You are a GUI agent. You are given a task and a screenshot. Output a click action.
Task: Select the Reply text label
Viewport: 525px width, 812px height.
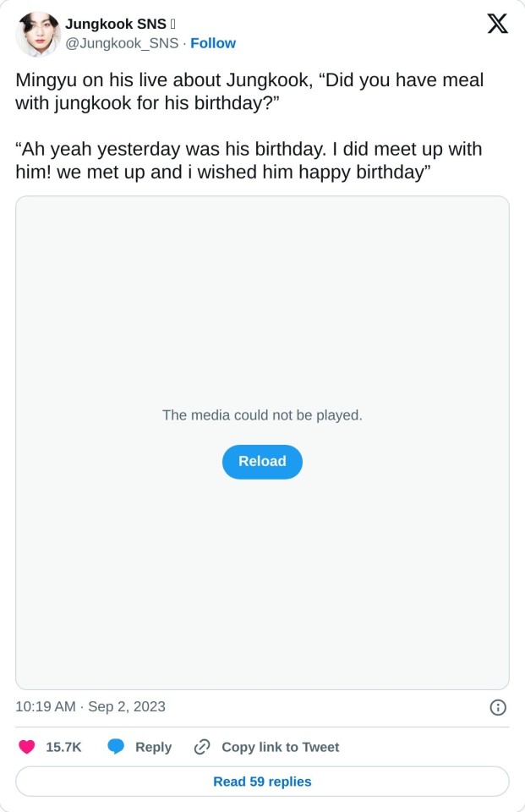[153, 747]
